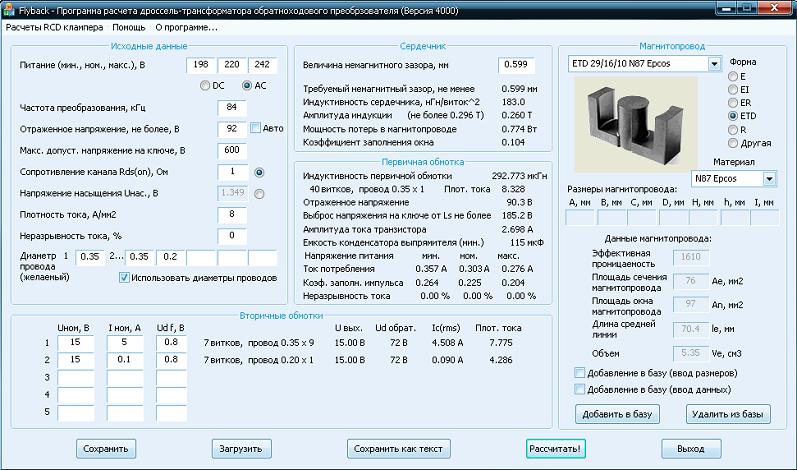Toggle the Авто reflected voltage checkbox

pyautogui.click(x=255, y=128)
